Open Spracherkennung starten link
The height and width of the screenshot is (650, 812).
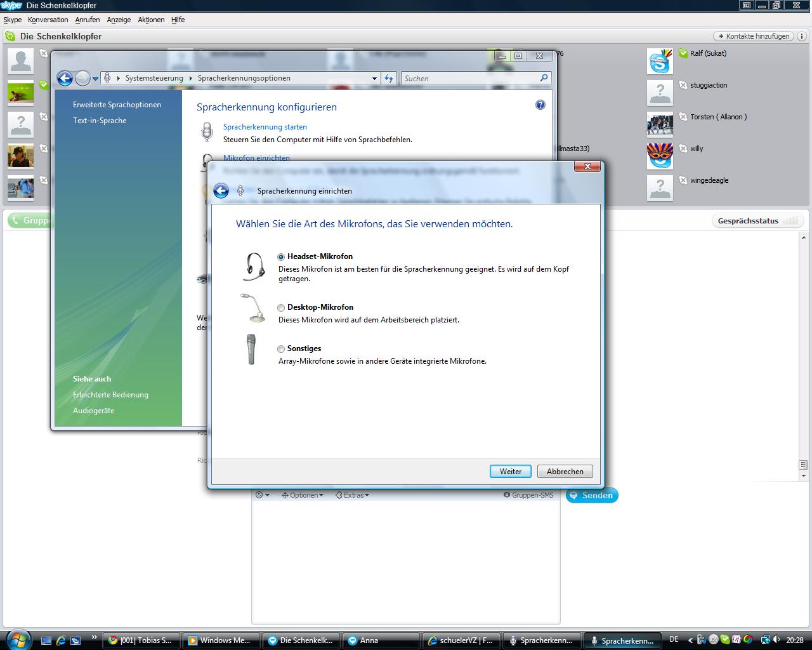pos(265,127)
